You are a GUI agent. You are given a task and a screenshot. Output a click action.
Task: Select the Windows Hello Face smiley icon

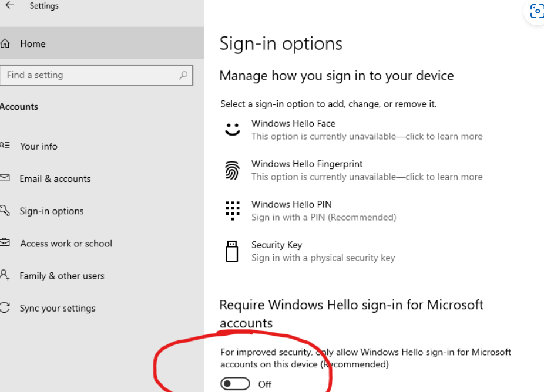coord(233,129)
